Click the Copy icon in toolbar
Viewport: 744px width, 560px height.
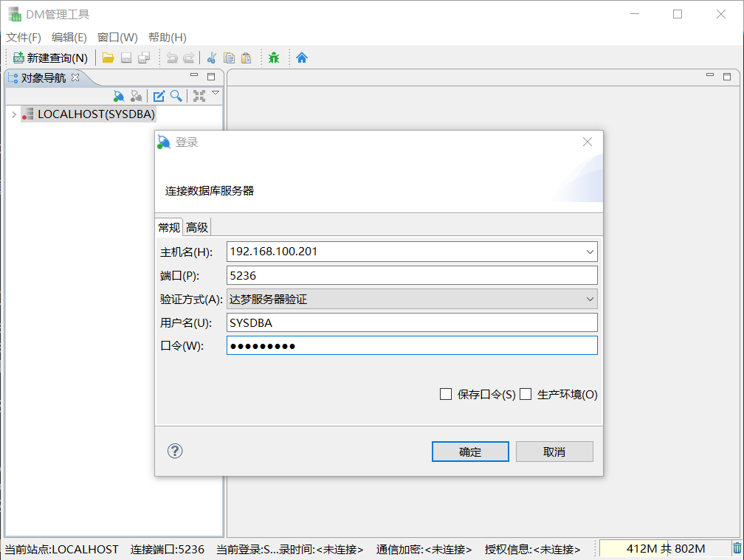pos(229,58)
